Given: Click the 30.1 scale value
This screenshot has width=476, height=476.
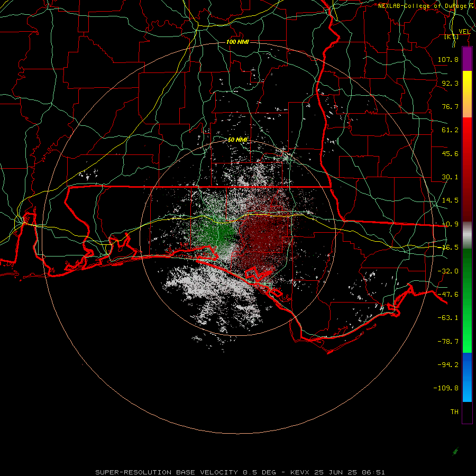Looking at the screenshot, I should pos(450,177).
